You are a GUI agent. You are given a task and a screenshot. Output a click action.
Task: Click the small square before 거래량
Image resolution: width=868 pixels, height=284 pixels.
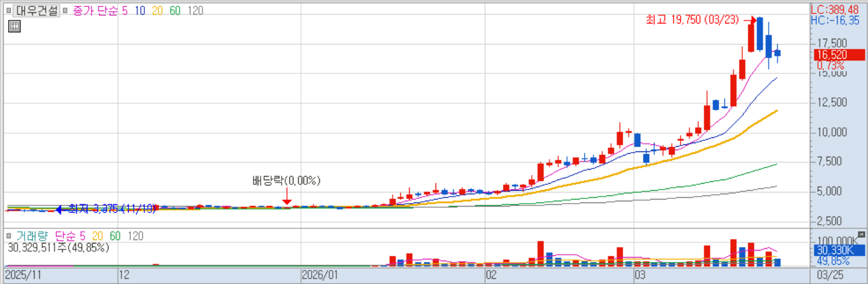pyautogui.click(x=9, y=236)
